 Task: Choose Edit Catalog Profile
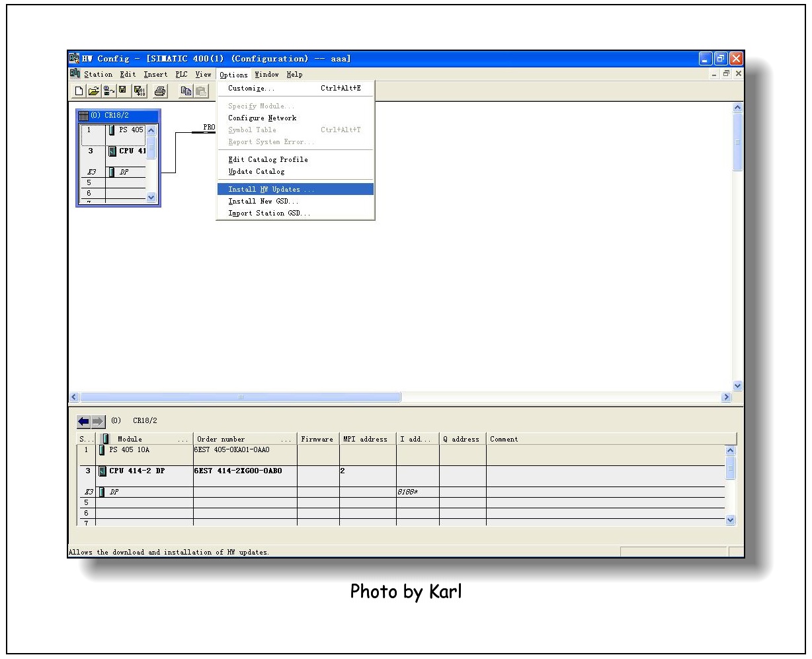[296, 160]
